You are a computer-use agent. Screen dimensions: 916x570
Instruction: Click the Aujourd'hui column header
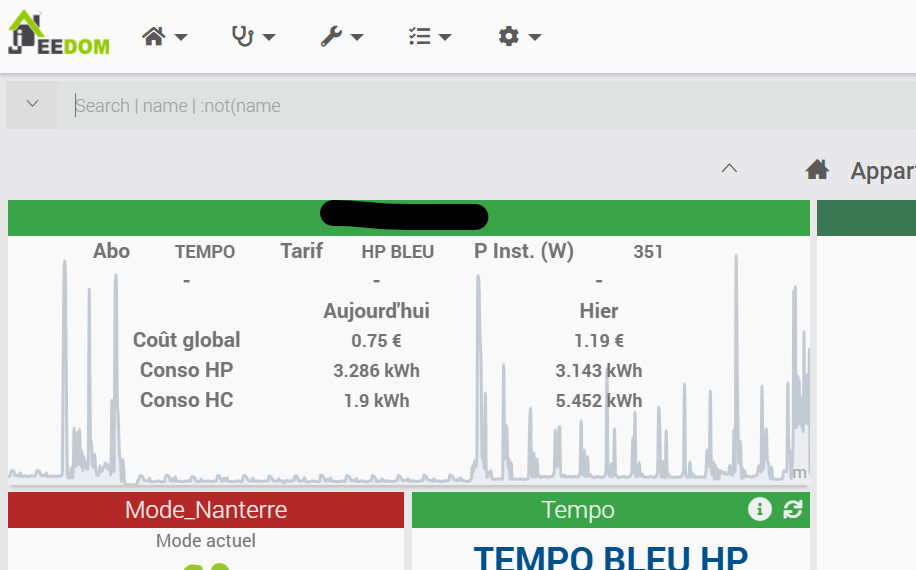376,311
